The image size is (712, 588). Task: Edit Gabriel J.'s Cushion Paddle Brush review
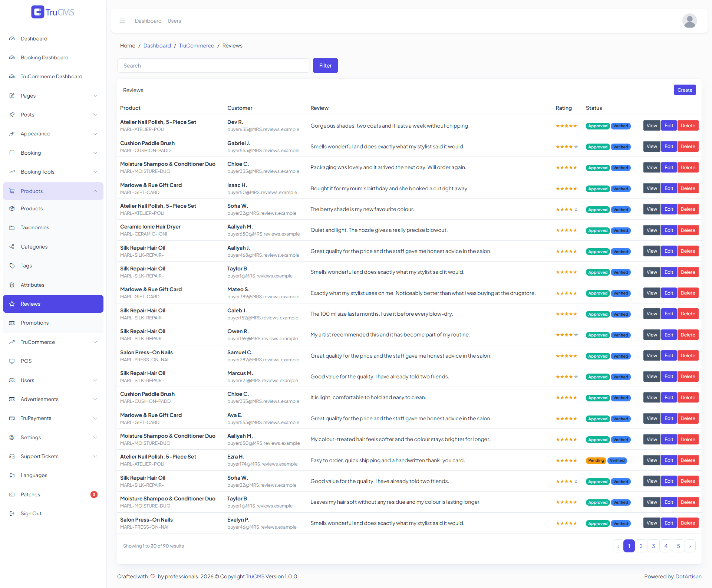click(x=669, y=147)
